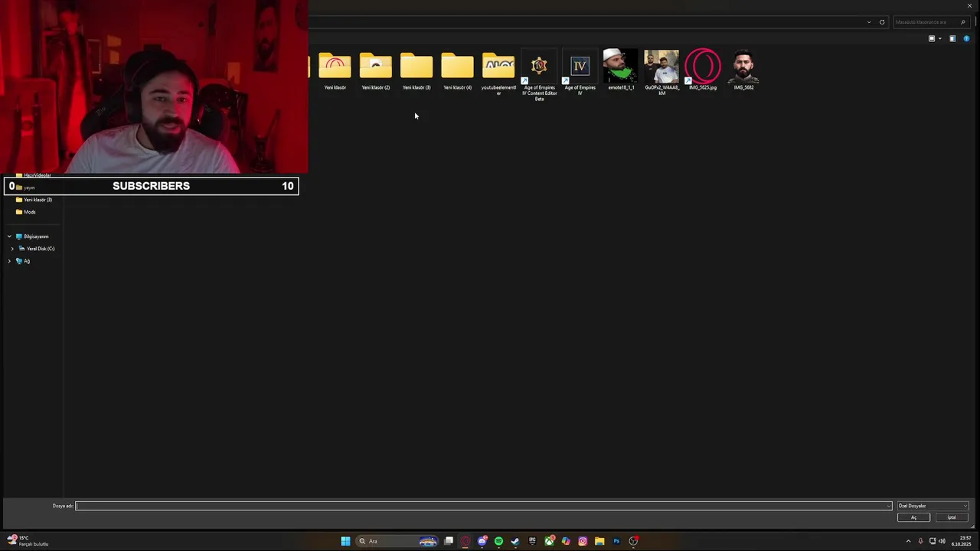This screenshot has height=551, width=980.
Task: Open the OBS Studio taskbar icon
Action: [x=633, y=541]
